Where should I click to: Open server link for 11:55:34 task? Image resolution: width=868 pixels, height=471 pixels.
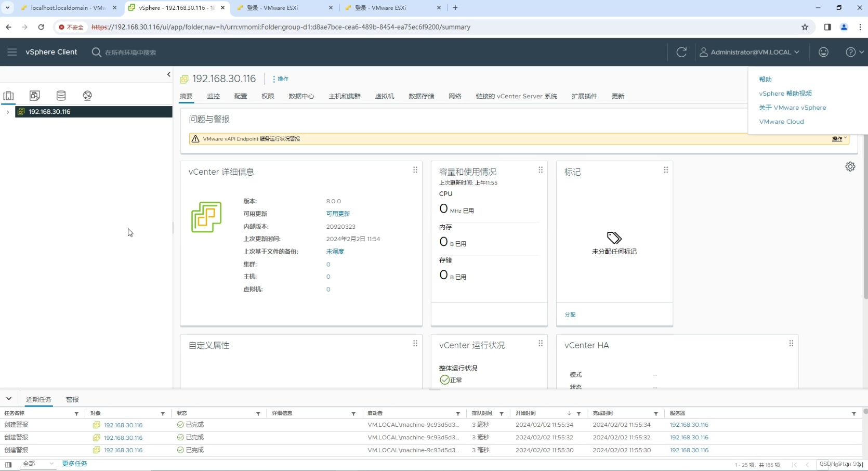(689, 425)
